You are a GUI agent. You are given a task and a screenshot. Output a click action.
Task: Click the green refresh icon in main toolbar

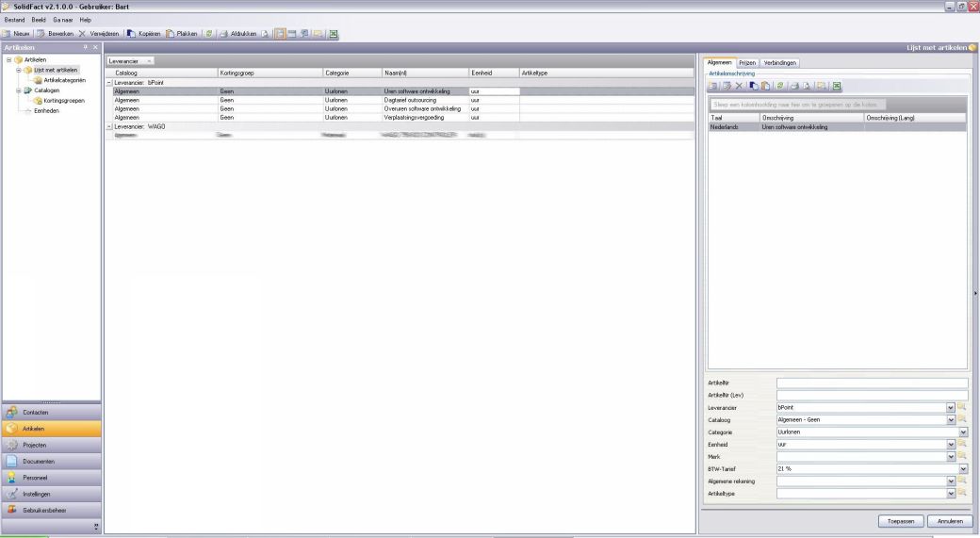(209, 34)
